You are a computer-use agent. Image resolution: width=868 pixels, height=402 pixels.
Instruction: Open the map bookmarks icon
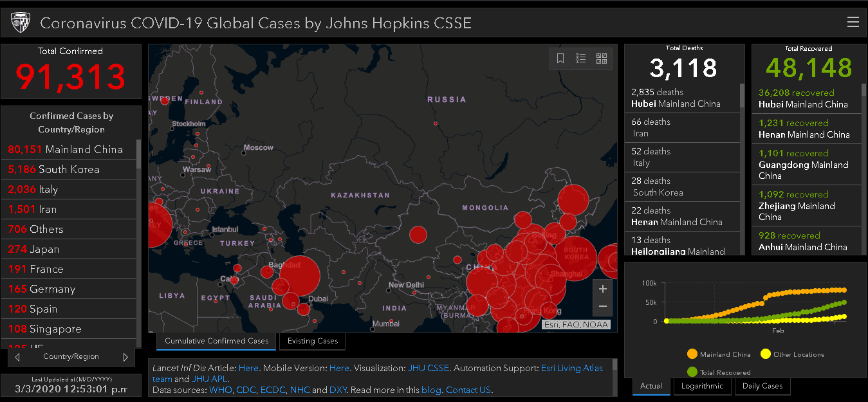[x=560, y=59]
